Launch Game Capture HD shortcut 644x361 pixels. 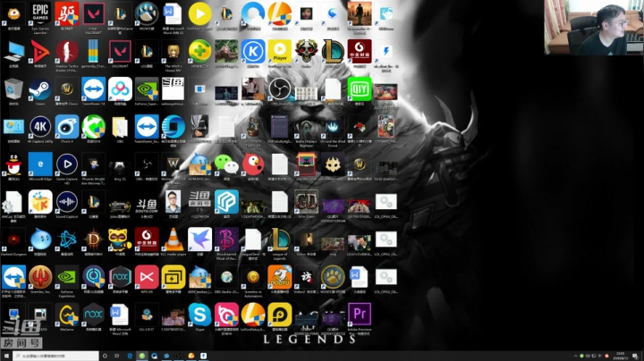click(x=67, y=164)
